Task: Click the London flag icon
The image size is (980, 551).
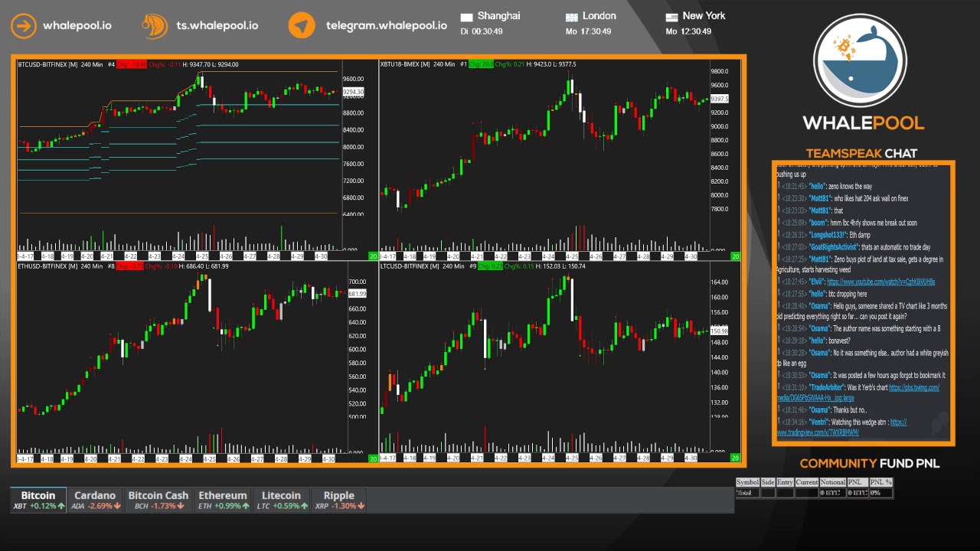Action: (x=571, y=17)
